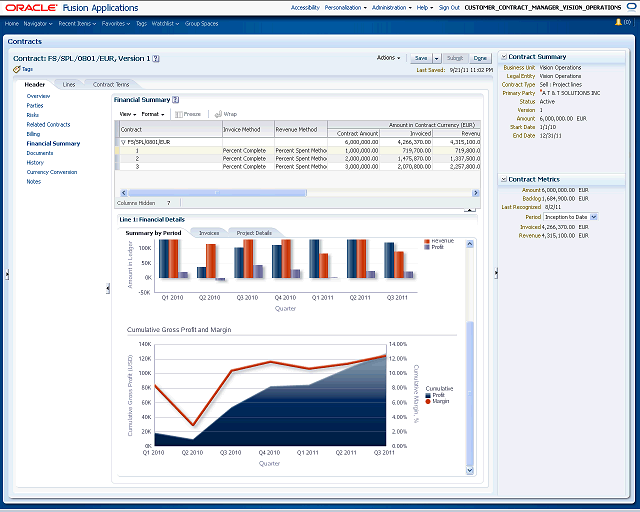The width and height of the screenshot is (640, 512).
Task: Click the Submit button
Action: click(x=455, y=59)
